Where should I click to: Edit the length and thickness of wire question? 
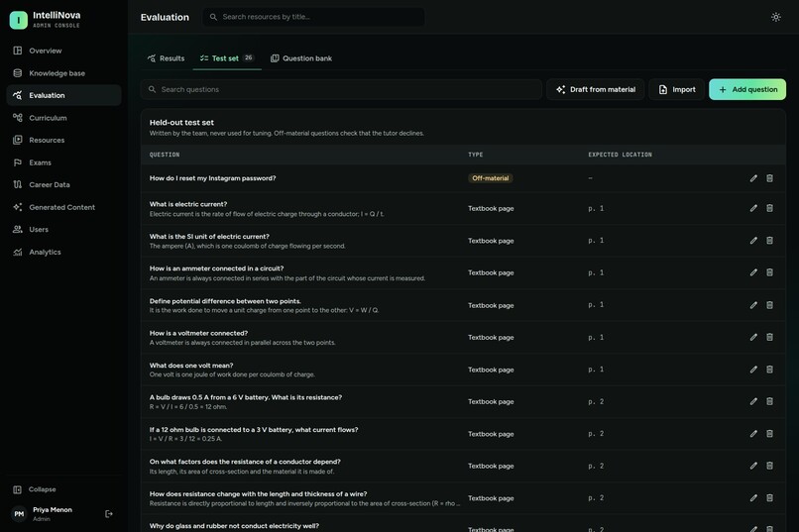(x=753, y=498)
